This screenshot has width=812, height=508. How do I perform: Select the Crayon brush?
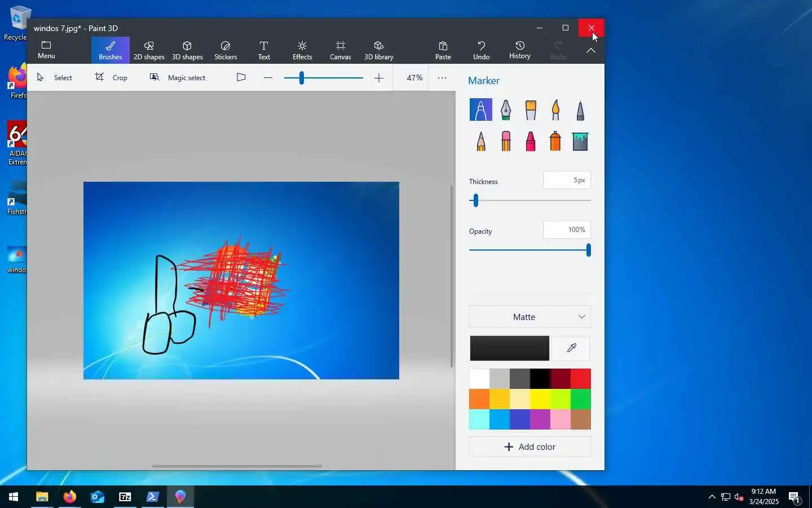531,141
